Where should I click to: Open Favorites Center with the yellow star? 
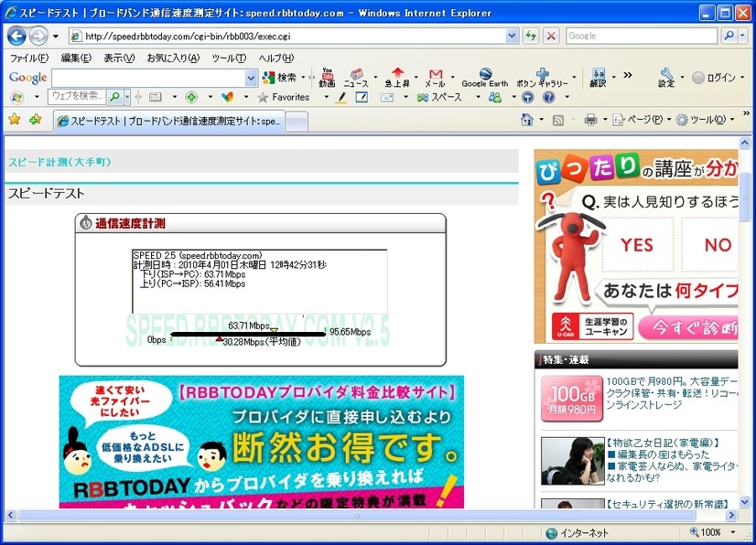[x=15, y=119]
